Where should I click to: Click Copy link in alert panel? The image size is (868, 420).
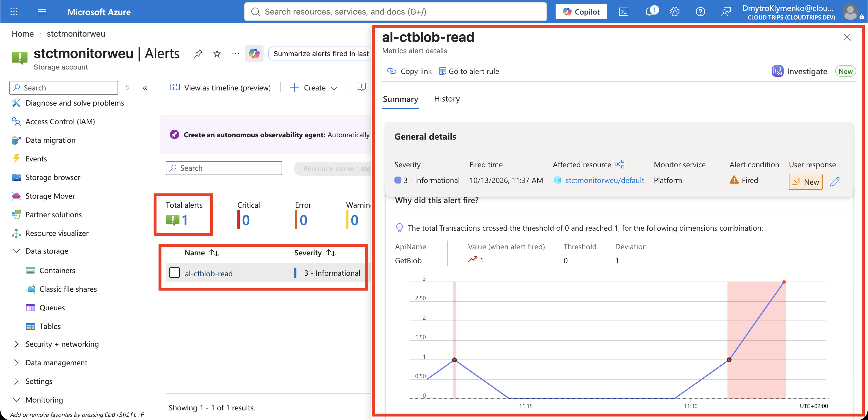coord(409,71)
